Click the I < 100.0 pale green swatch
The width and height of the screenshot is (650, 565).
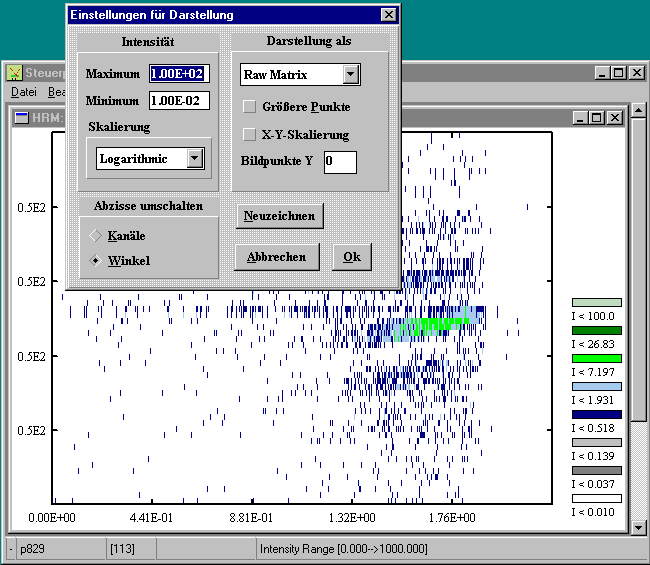tap(597, 302)
